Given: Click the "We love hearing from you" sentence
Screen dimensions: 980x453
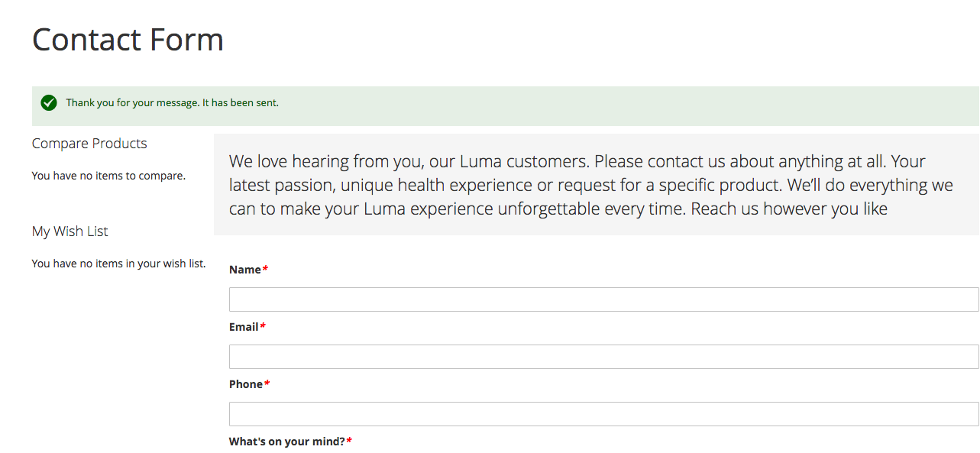Looking at the screenshot, I should pyautogui.click(x=409, y=162).
